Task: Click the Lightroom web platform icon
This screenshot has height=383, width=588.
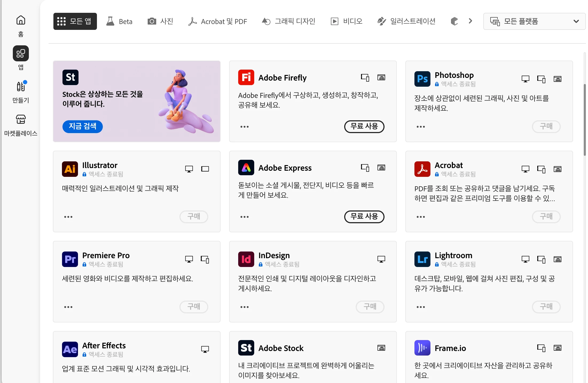Action: point(557,259)
